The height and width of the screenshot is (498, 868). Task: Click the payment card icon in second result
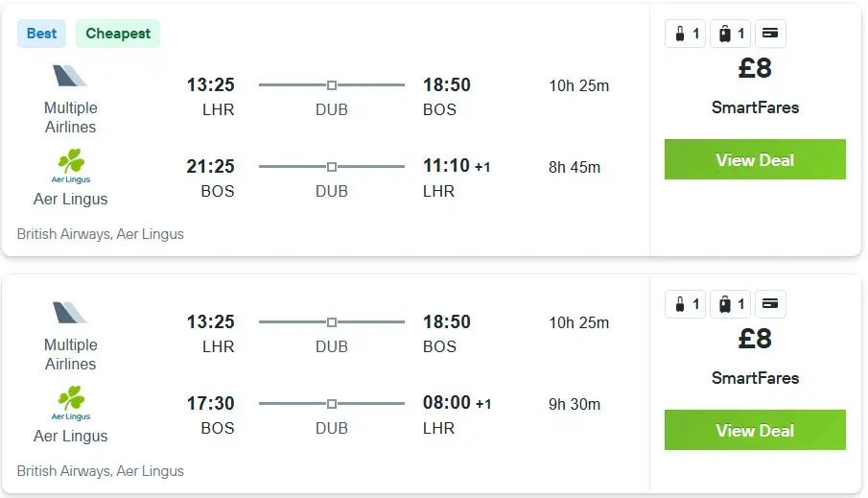click(x=770, y=303)
